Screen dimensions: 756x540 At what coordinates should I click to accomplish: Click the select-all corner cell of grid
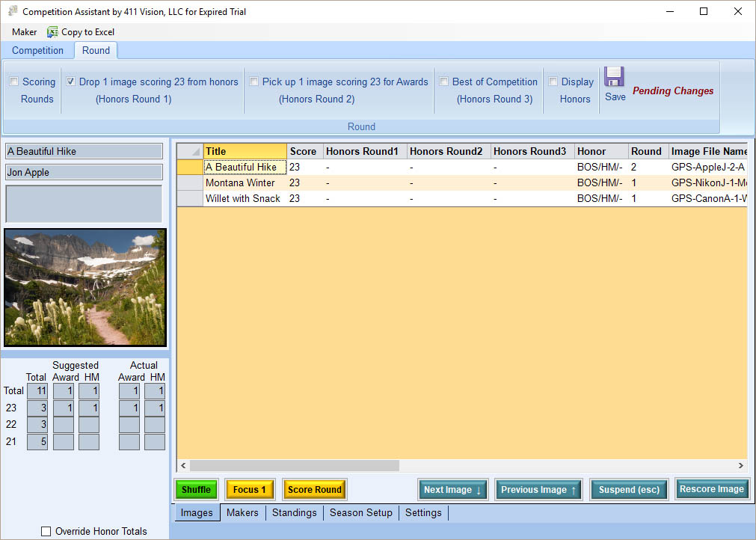point(190,151)
